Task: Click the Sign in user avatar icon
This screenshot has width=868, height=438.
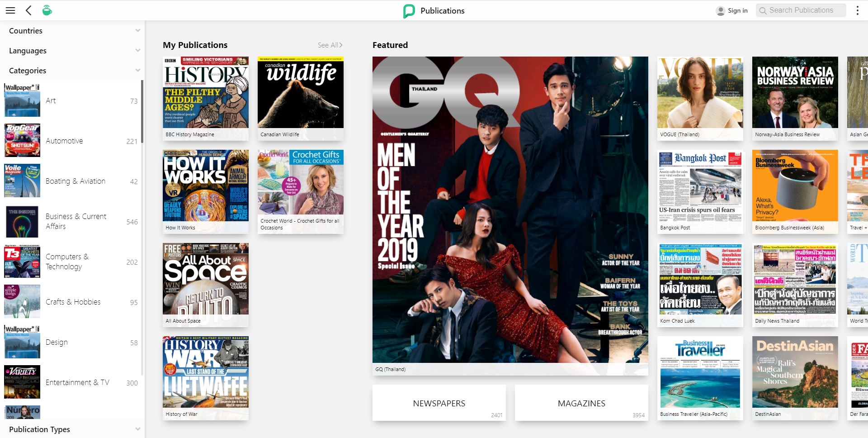Action: 721,11
